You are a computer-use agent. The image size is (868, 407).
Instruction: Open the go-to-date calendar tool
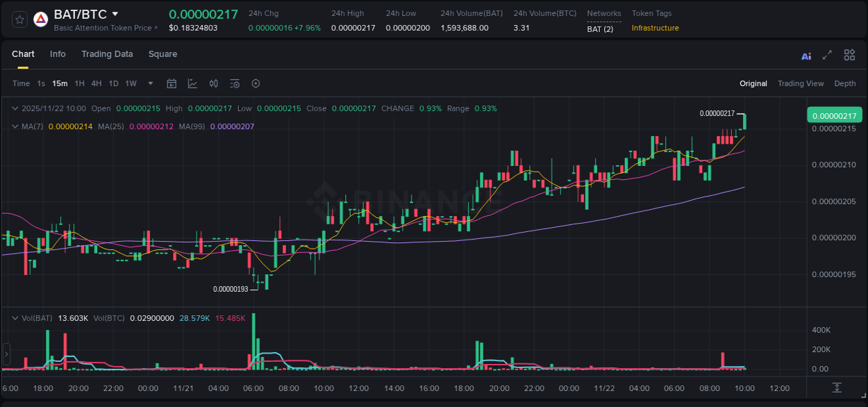(172, 83)
